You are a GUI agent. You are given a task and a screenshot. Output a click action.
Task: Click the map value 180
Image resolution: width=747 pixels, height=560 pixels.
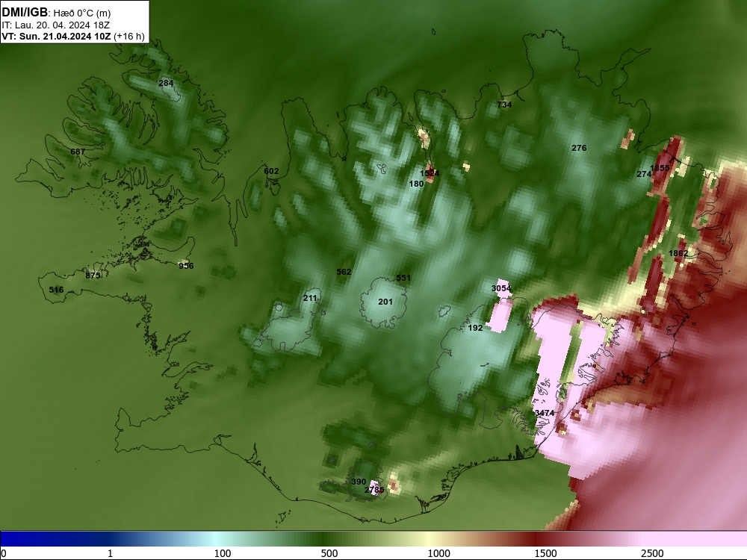(416, 184)
